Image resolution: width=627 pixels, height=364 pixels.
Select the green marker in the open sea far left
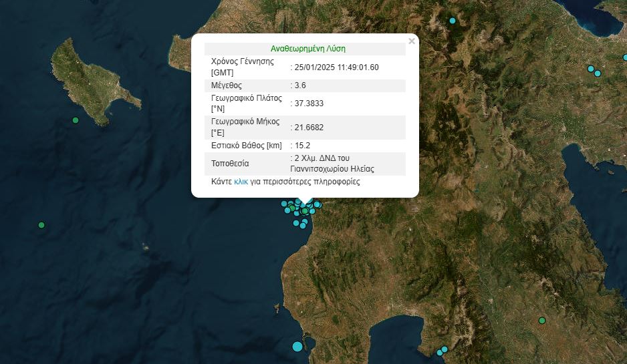click(41, 225)
